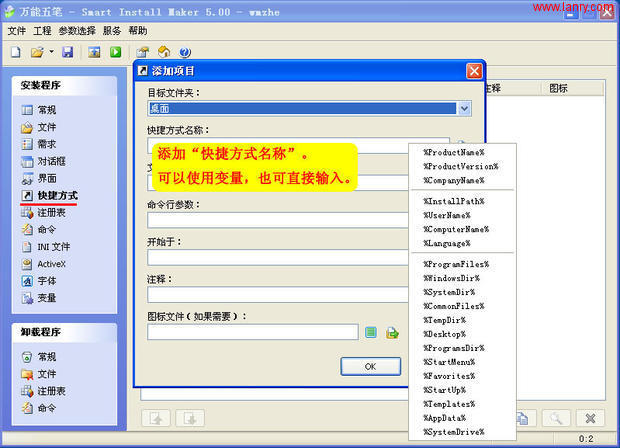Select ActiveX in the sidebar

(x=43, y=264)
